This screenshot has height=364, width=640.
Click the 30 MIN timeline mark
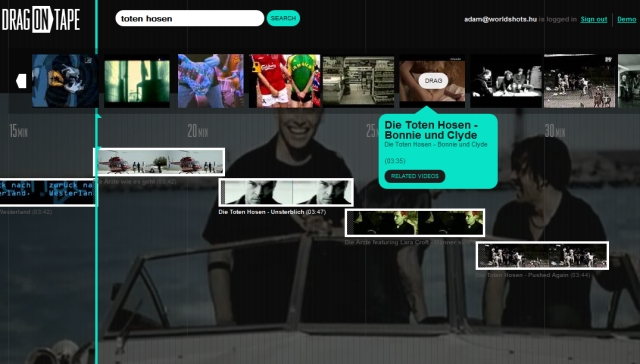pyautogui.click(x=555, y=131)
